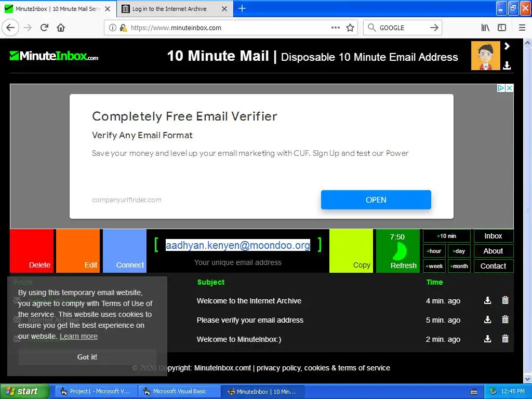Copy the email address with Copy tile
Viewport: 532px width, 399px height.
pyautogui.click(x=351, y=251)
